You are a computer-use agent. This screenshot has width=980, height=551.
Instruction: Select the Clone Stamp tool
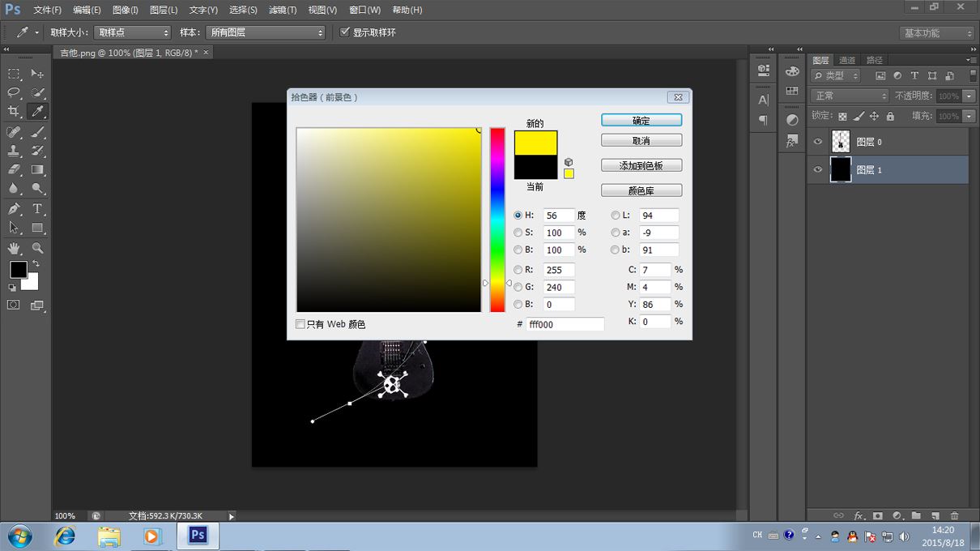tap(14, 151)
